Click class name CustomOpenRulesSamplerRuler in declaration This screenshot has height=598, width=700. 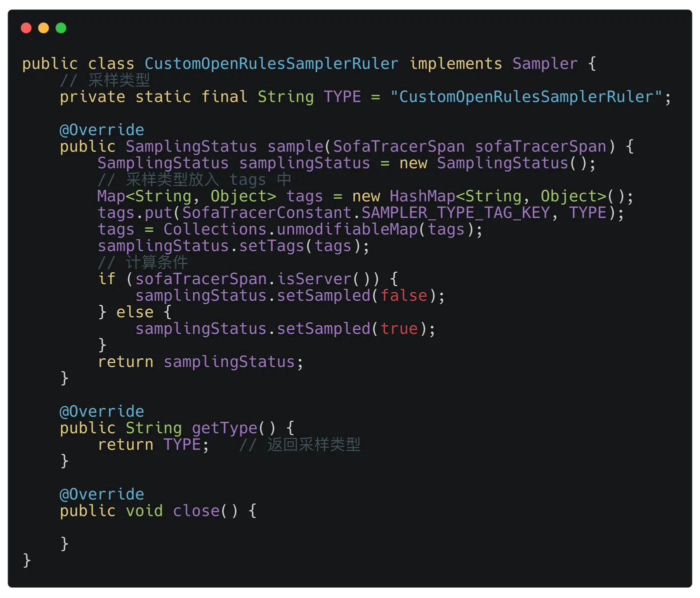pyautogui.click(x=271, y=64)
